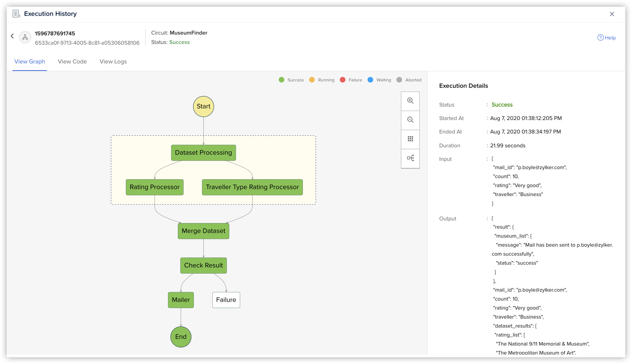
Task: Select the Merge Dataset node
Action: tap(203, 231)
